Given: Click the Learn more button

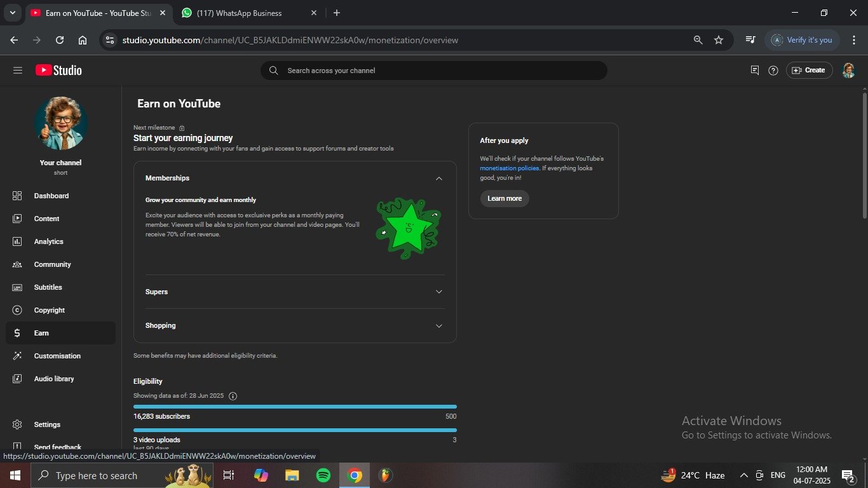Looking at the screenshot, I should 505,198.
